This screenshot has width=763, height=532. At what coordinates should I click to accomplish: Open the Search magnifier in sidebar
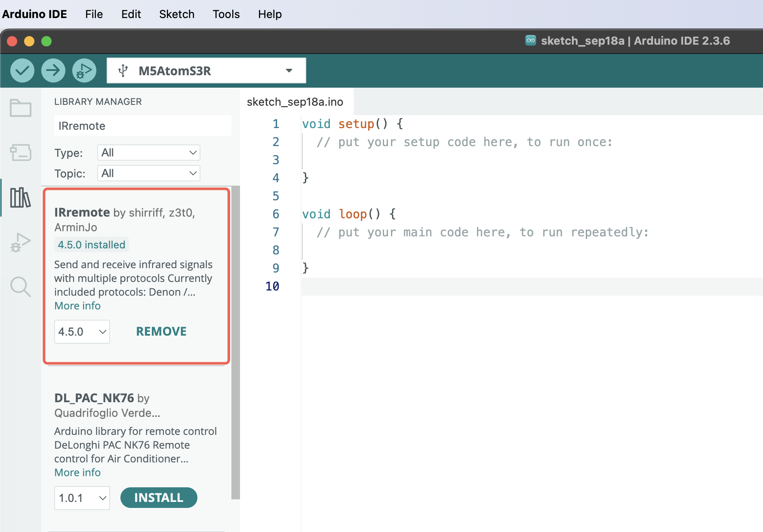pyautogui.click(x=21, y=287)
